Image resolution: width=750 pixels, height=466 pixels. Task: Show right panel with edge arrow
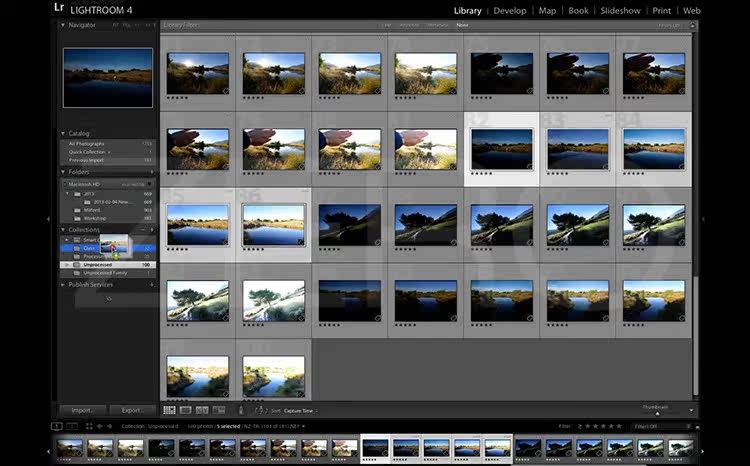[702, 219]
